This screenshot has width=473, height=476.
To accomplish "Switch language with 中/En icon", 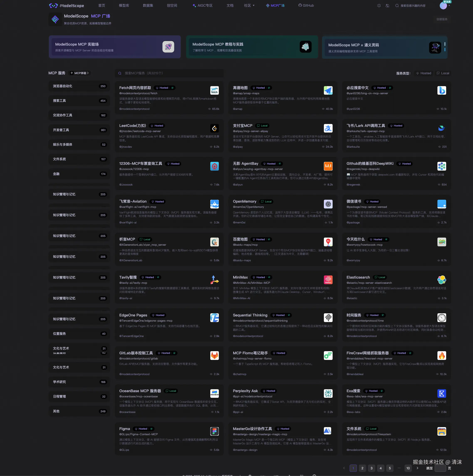I will tap(387, 6).
